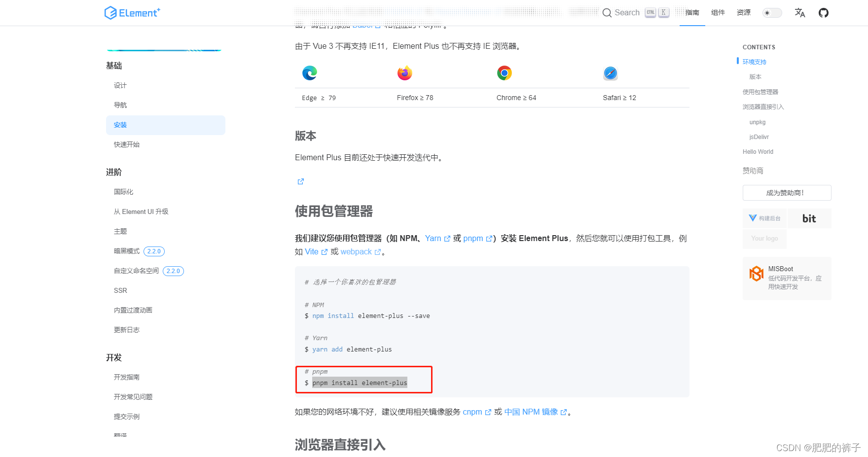
Task: Open the MISBoot sponsor card
Action: (x=787, y=278)
